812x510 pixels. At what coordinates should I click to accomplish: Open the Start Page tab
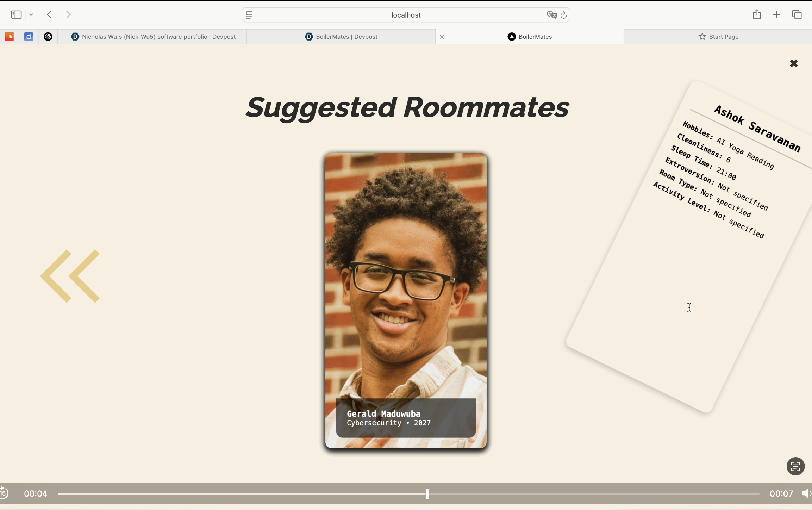(718, 37)
